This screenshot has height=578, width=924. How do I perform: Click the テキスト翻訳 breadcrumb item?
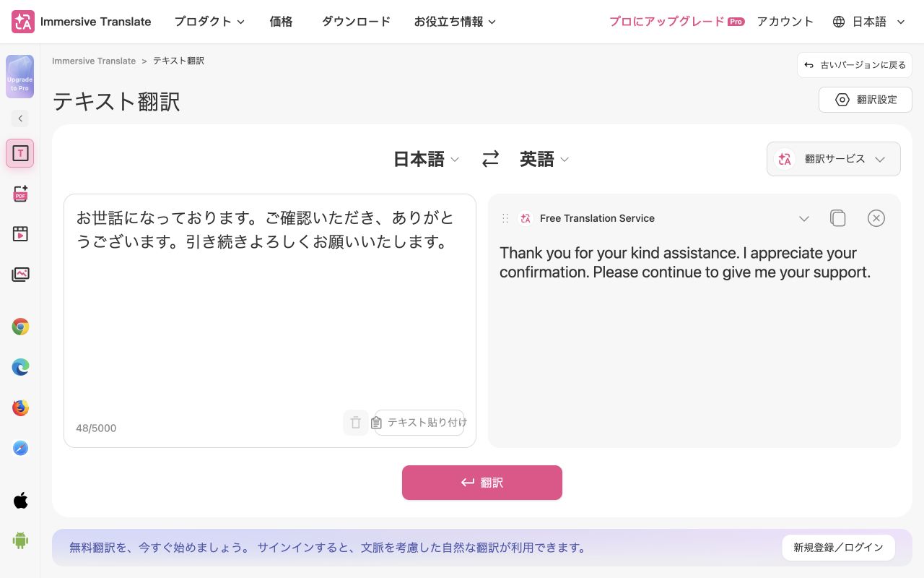coord(179,61)
